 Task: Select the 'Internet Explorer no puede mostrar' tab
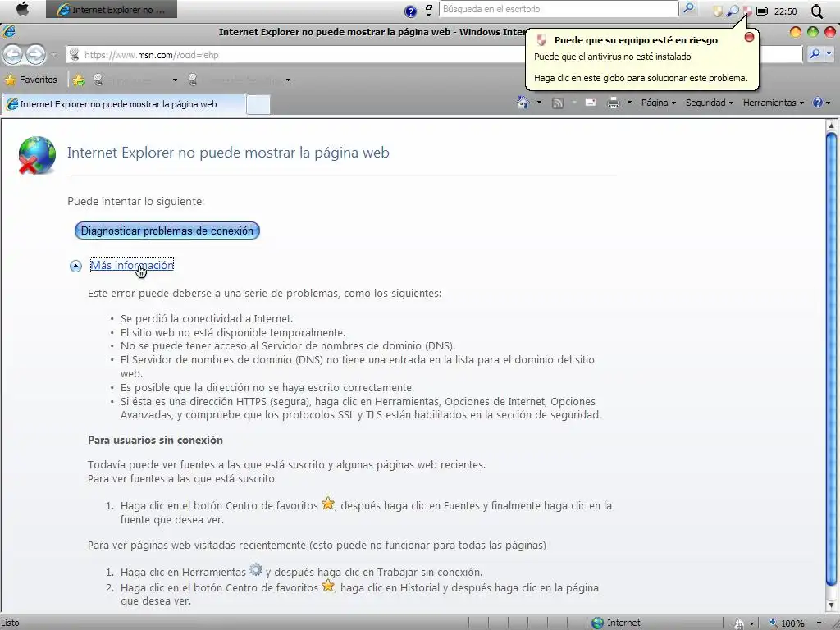click(124, 104)
